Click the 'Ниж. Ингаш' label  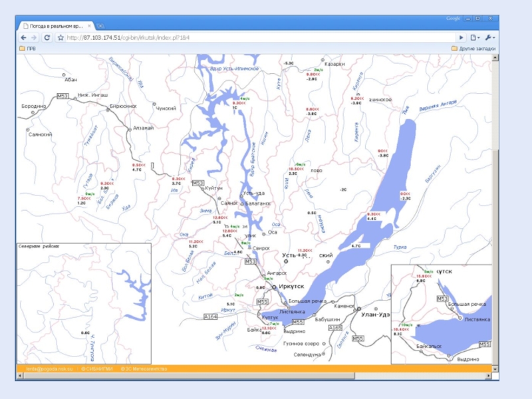click(x=93, y=95)
